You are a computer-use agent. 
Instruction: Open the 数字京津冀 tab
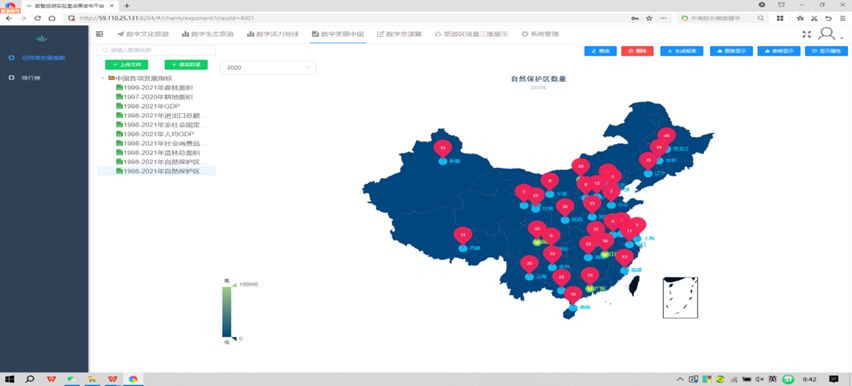click(x=399, y=34)
